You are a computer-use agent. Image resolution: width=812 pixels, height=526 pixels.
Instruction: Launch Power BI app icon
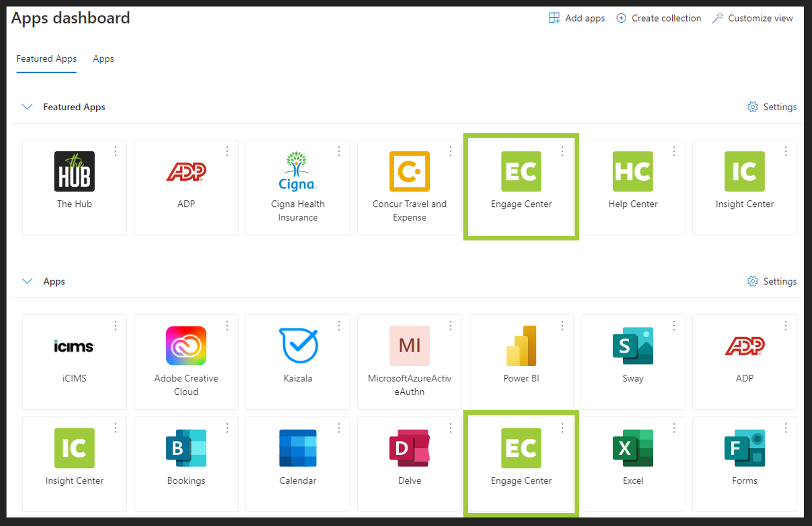(521, 346)
